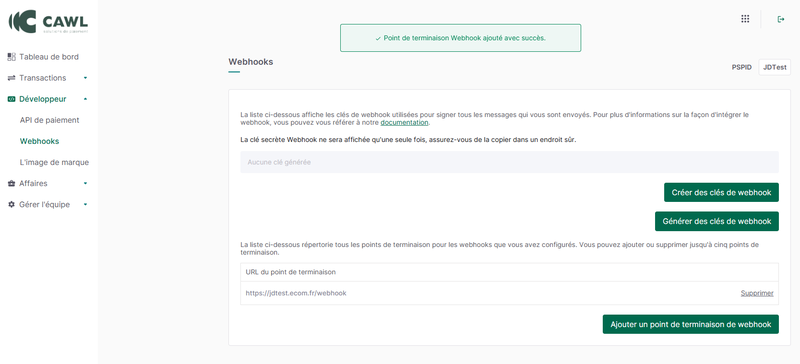Expand the Transactions menu arrow
The image size is (800, 364).
pyautogui.click(x=85, y=78)
